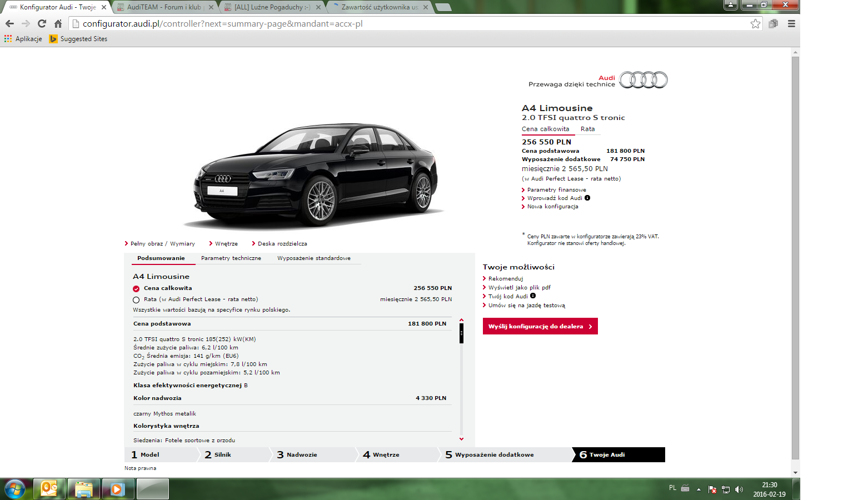Open the volume speaker tray icon
The height and width of the screenshot is (500, 868).
pyautogui.click(x=739, y=489)
